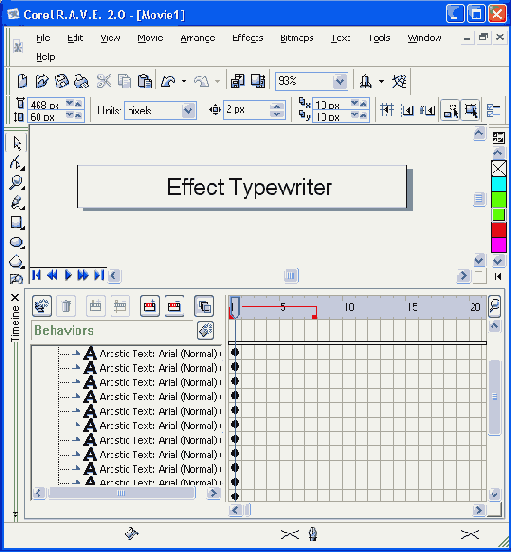Screen dimensions: 511x552
Task: Open the Effects menu
Action: 247,38
